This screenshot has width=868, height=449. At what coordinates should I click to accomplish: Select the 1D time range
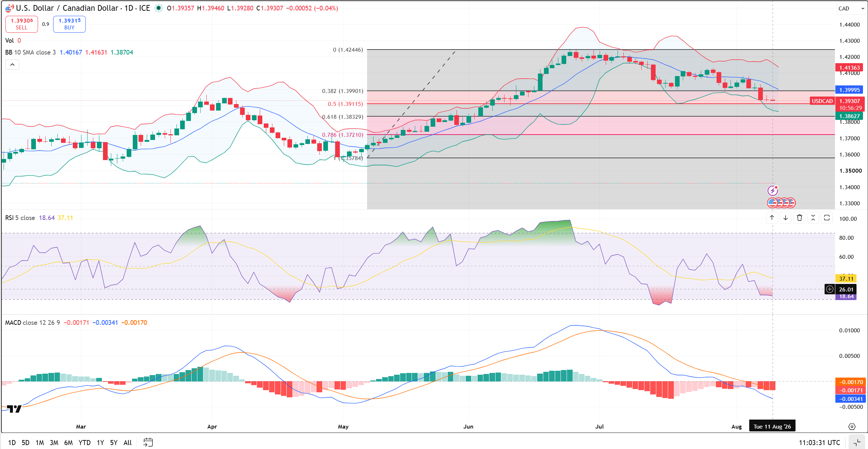(12, 443)
